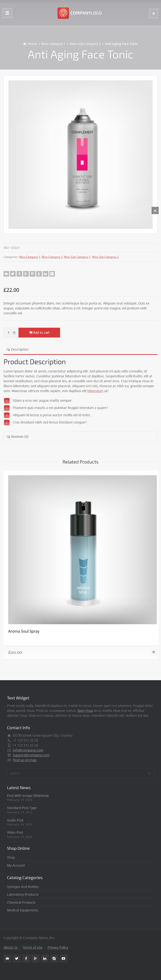Share the product via the email icon
The width and height of the screenshot is (161, 980).
[x=6, y=274]
